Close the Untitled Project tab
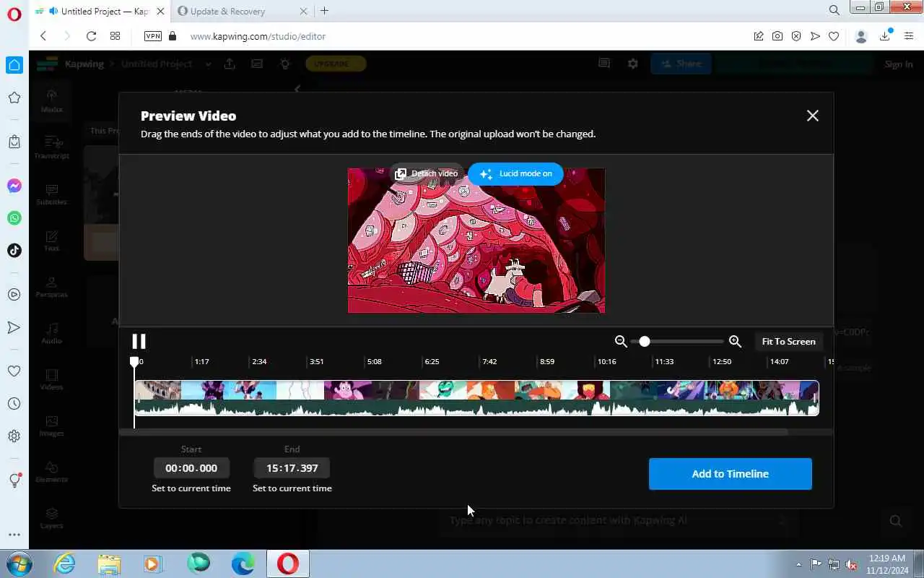 point(161,11)
